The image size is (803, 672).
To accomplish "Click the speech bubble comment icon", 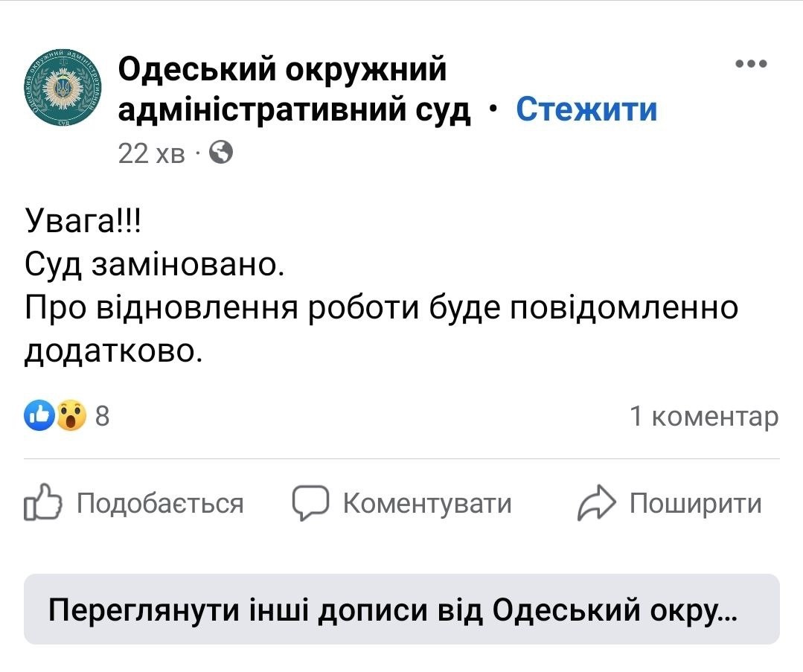I will (x=310, y=502).
